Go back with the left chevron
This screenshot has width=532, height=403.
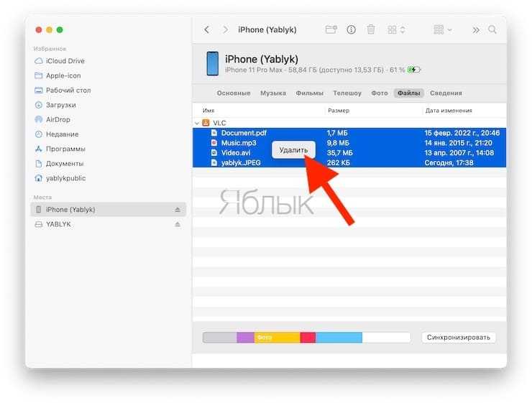pyautogui.click(x=206, y=30)
